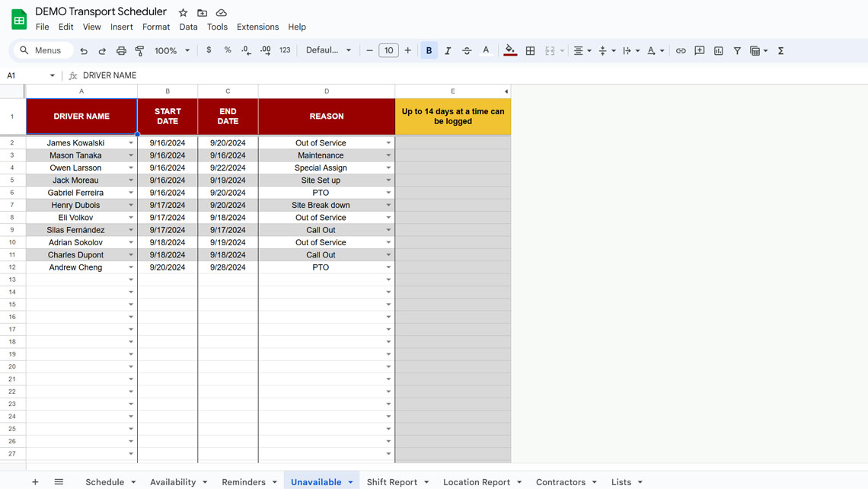Screen dimensions: 868x489
Task: Open the File menu
Action: (x=42, y=27)
